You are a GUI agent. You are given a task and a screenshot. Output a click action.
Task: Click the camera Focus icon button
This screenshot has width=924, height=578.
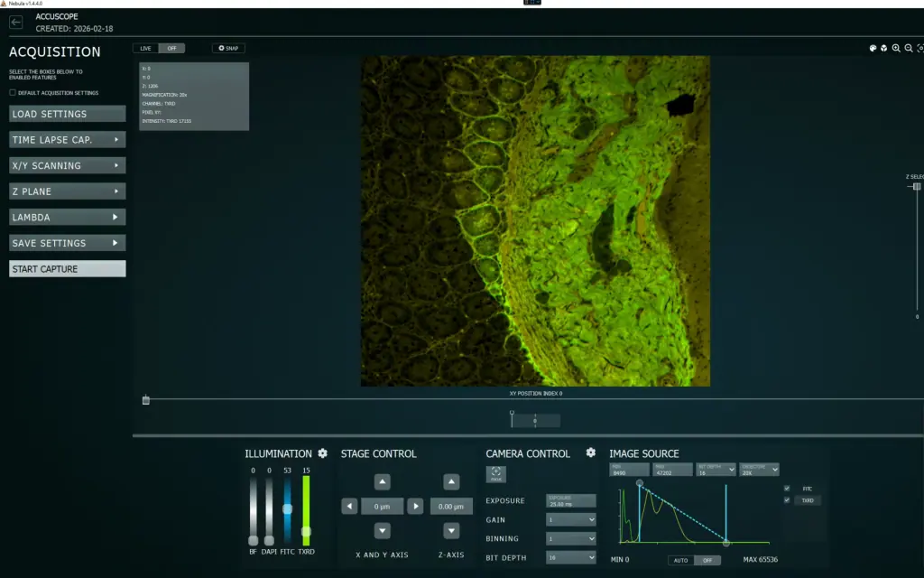coord(496,473)
